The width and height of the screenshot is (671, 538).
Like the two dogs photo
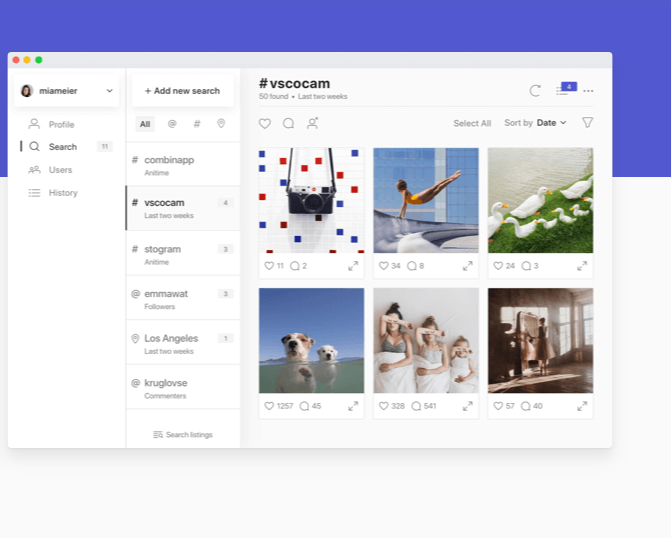(268, 406)
